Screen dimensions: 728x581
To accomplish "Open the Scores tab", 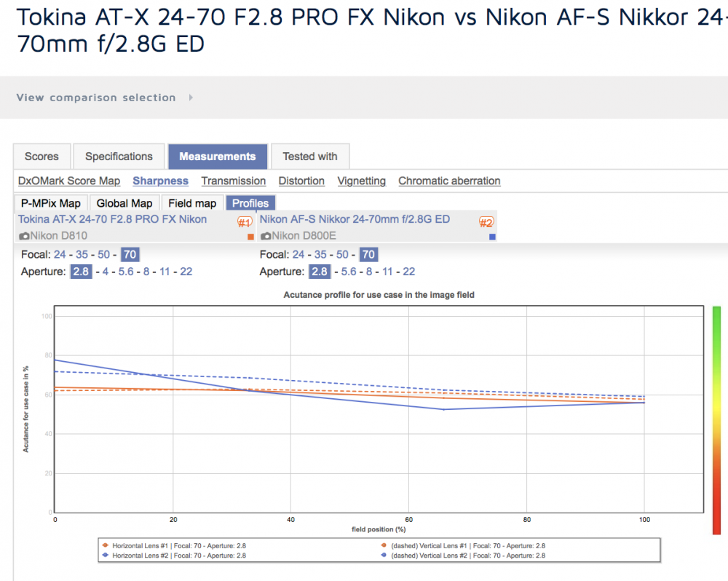I will point(41,157).
